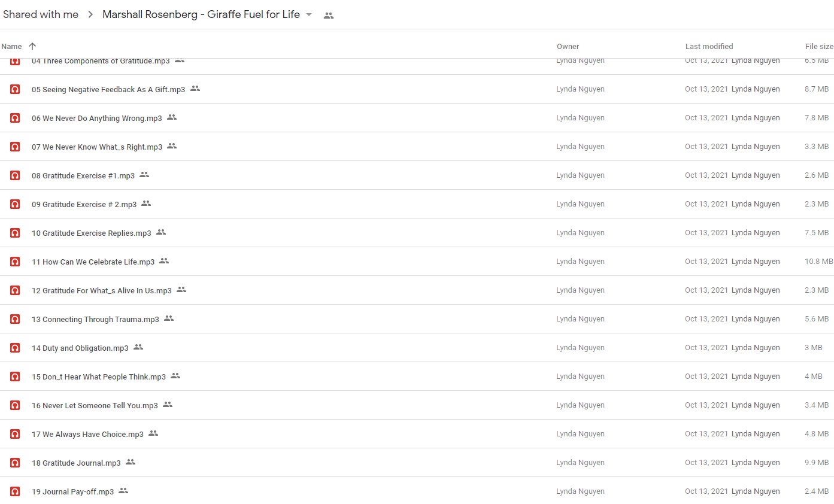
Task: Click the 10.8 MB file size value
Action: tap(819, 262)
